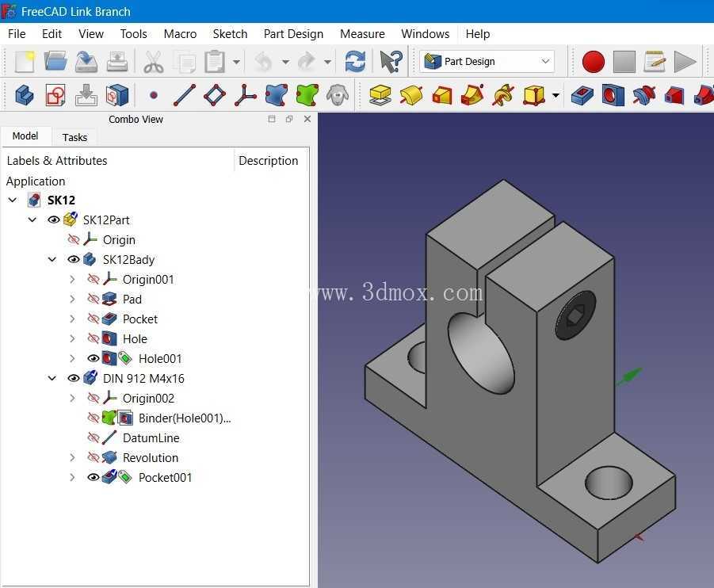Click the green Sub-Shape Binder icon
Viewport: 714px width, 588px height.
(307, 95)
